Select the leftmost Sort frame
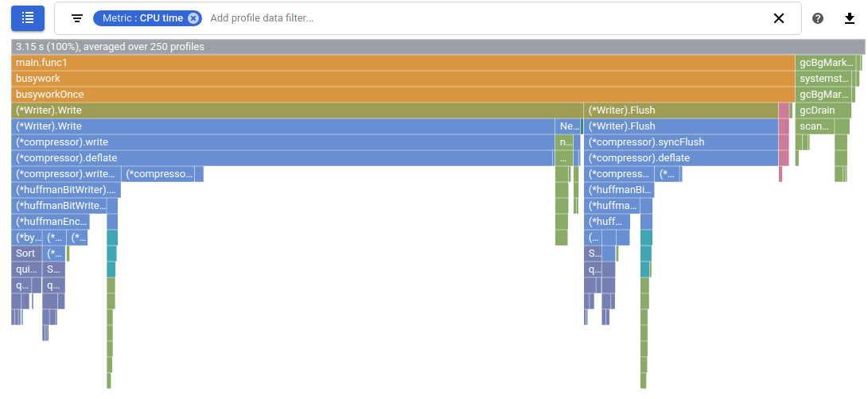This screenshot has height=399, width=868. [x=26, y=254]
